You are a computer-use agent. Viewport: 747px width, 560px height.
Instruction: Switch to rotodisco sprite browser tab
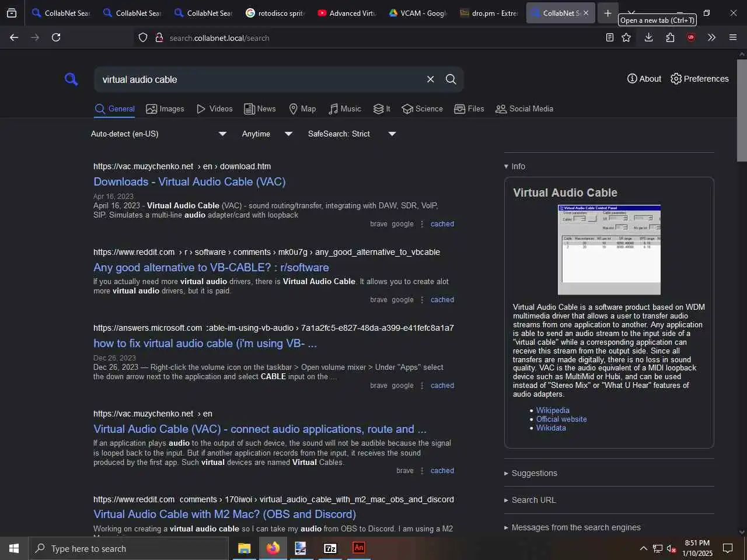tap(275, 13)
